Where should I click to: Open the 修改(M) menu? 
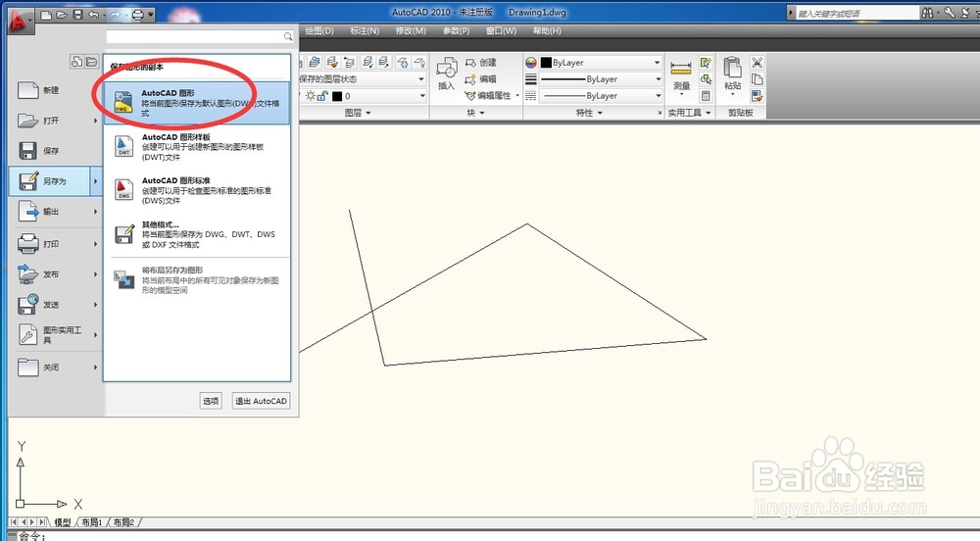(x=411, y=30)
